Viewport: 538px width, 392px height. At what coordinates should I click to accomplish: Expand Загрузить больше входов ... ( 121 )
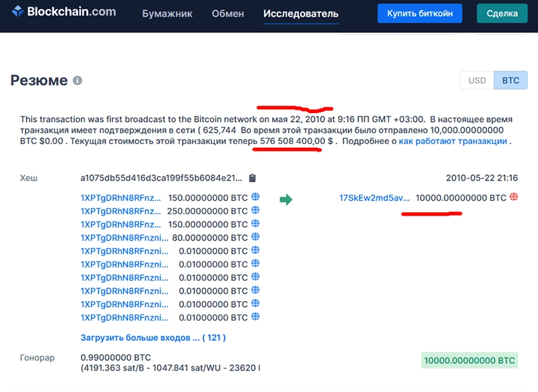click(x=153, y=337)
